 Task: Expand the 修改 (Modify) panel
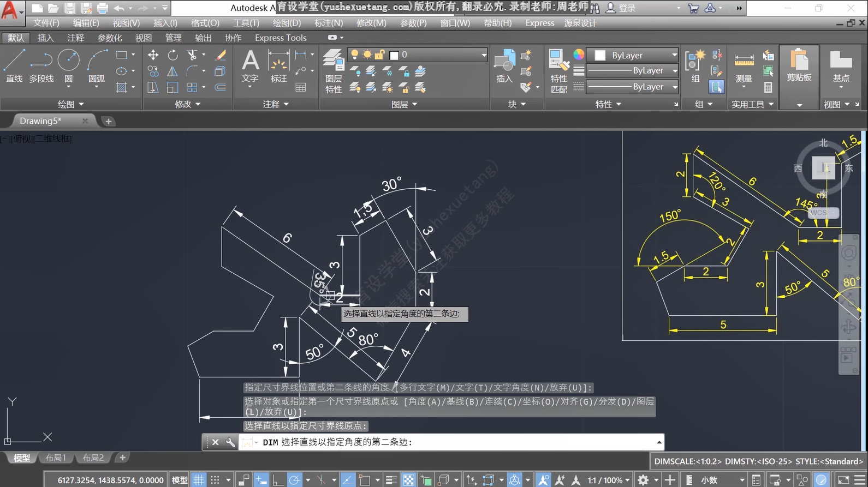pos(188,104)
